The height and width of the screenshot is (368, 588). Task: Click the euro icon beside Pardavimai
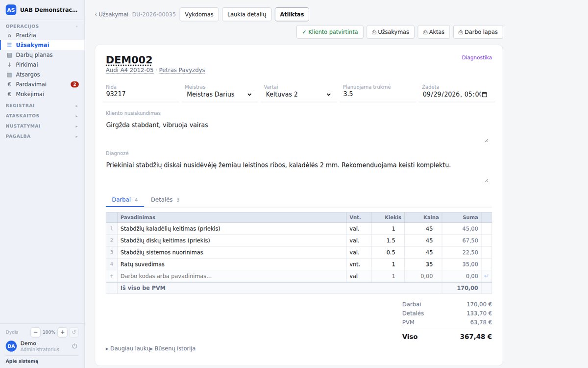tap(9, 84)
